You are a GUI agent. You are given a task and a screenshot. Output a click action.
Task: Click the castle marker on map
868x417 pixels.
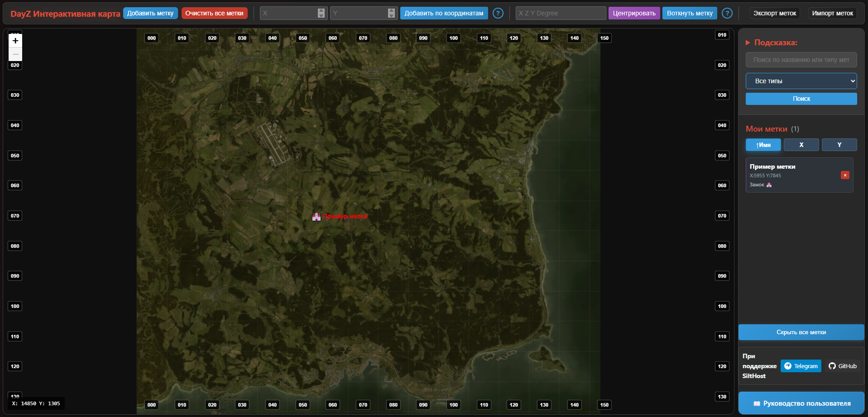point(316,217)
